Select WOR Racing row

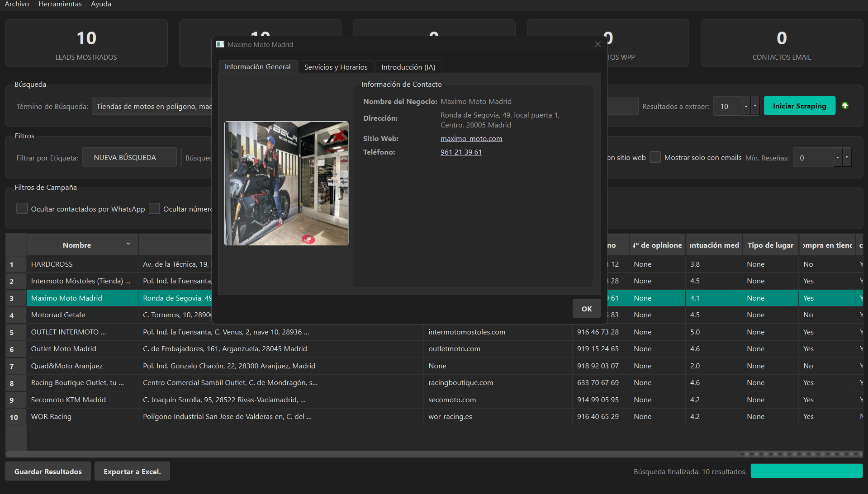(82, 417)
